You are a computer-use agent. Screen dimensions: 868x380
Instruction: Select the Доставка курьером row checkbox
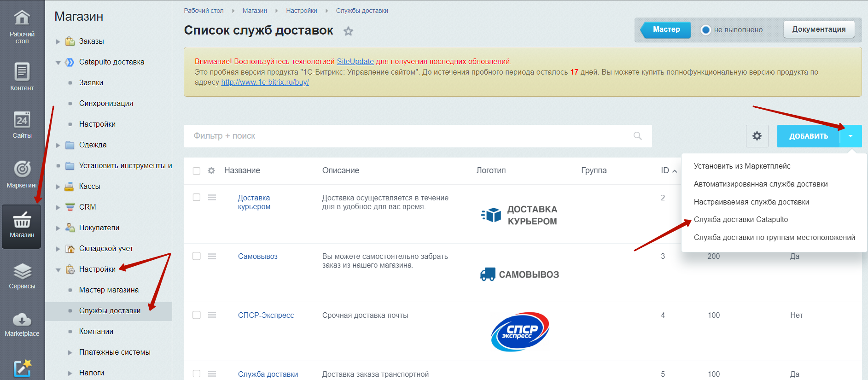197,197
